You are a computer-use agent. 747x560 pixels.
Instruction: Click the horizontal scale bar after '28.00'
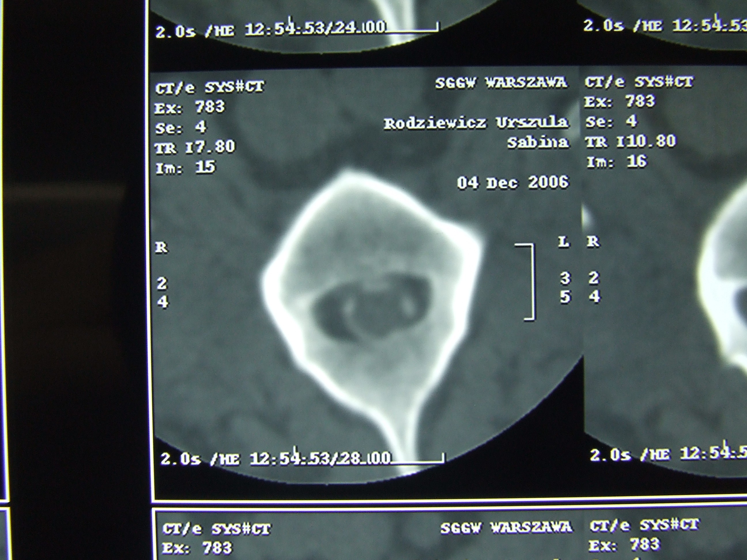point(418,458)
